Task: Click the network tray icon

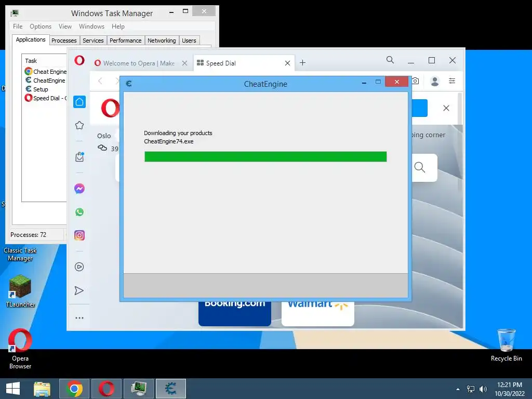Action: pos(471,389)
